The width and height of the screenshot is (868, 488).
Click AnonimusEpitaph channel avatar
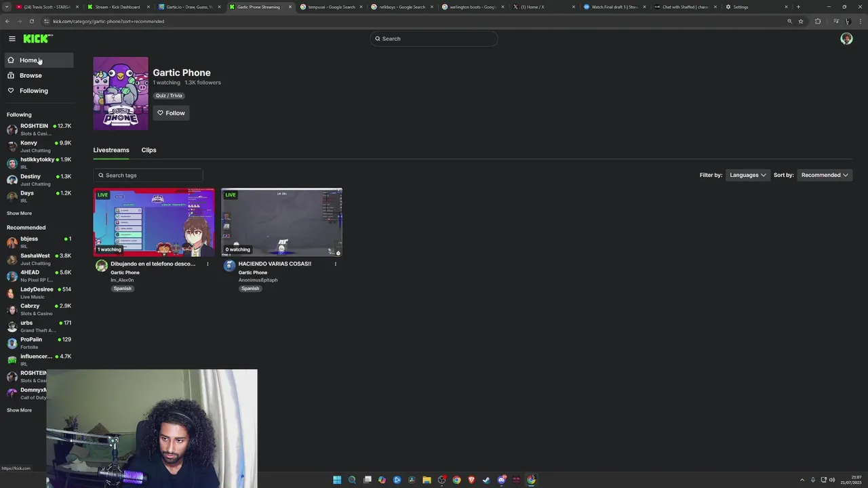[x=229, y=266]
